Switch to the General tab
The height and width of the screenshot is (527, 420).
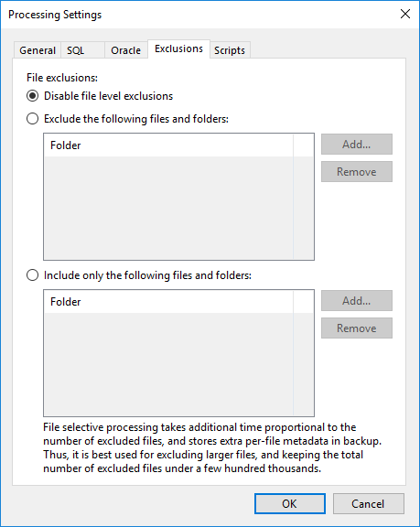[38, 50]
